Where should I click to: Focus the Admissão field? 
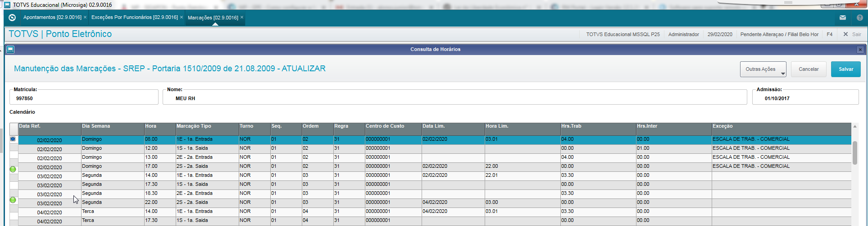point(805,97)
